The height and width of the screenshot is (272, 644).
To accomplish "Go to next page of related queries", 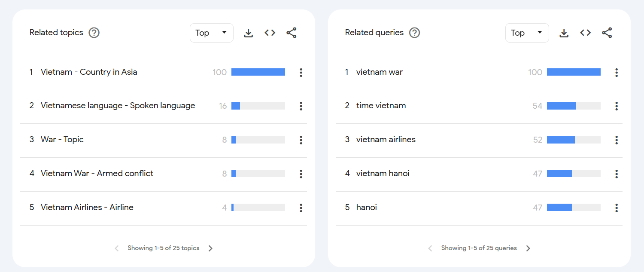I will pyautogui.click(x=528, y=248).
